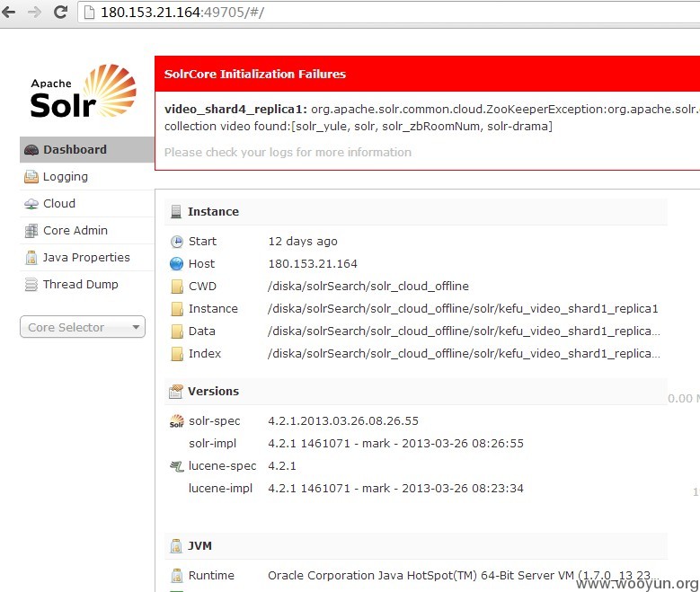Click the Core Admin server icon

pos(31,231)
